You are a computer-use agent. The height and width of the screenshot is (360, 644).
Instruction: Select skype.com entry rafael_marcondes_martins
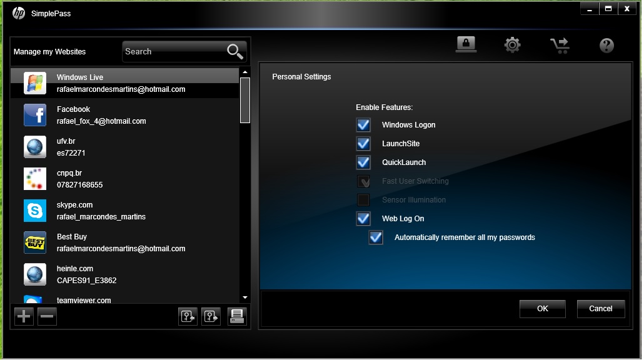(124, 211)
